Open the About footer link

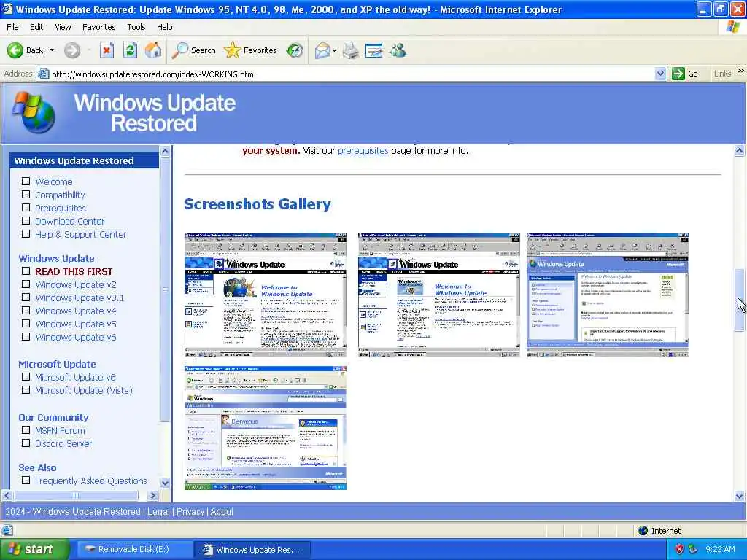[222, 512]
